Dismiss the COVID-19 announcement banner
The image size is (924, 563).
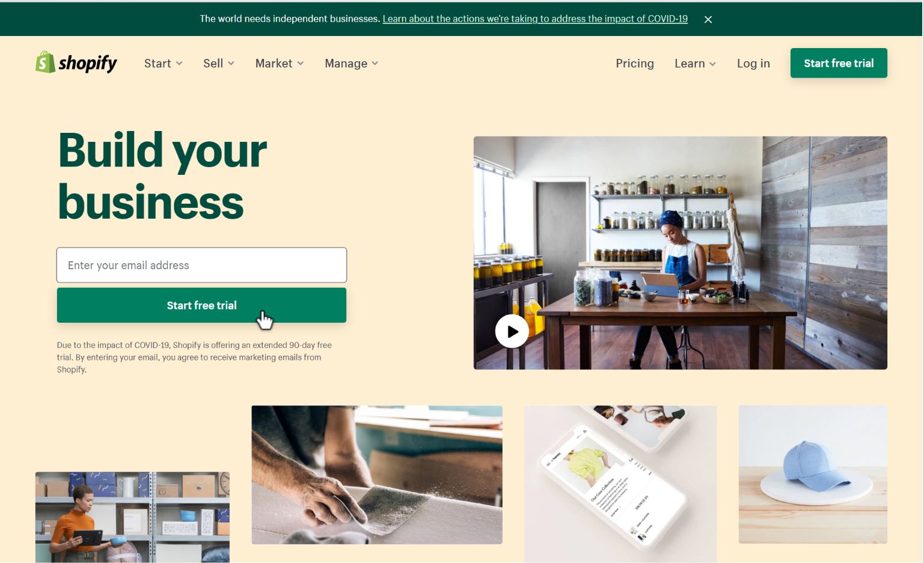point(708,19)
